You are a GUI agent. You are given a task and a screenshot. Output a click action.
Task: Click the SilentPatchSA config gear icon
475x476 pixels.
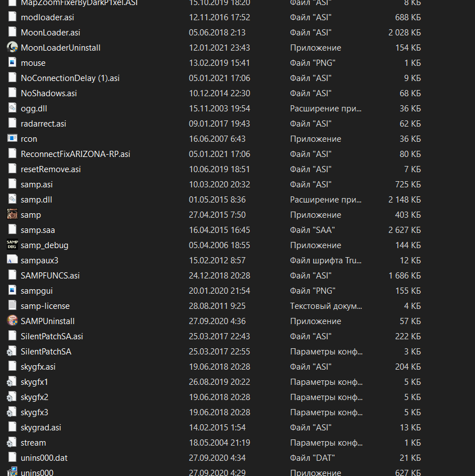tap(12, 351)
